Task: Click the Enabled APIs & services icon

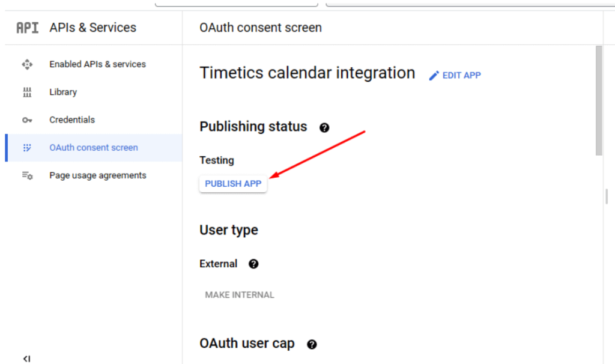Action: click(x=27, y=64)
